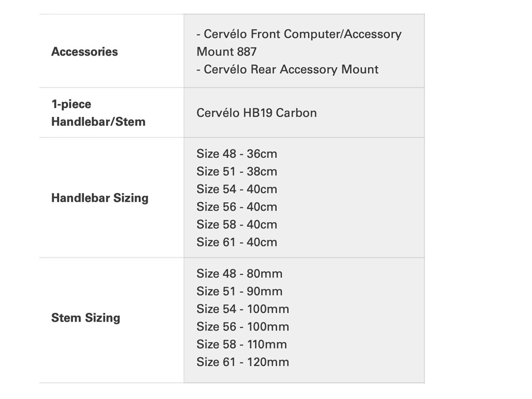The height and width of the screenshot is (399, 532).
Task: Click the Size 48 - 80mm stem entry
Action: click(x=240, y=274)
